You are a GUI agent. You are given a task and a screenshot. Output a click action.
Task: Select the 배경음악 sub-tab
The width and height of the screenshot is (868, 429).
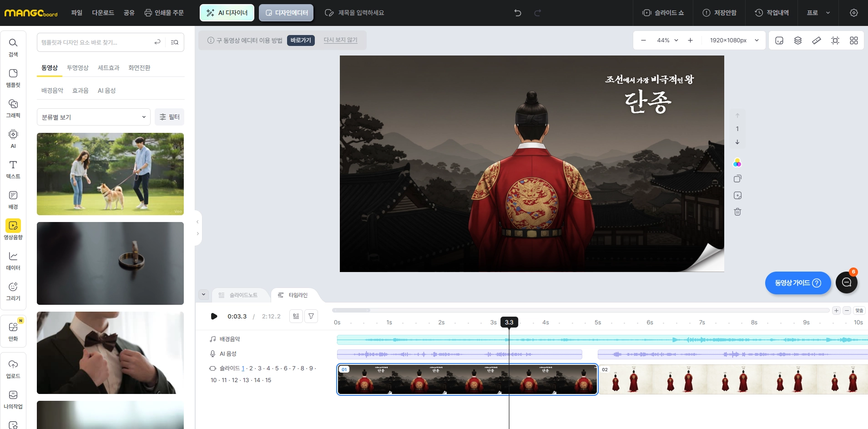[52, 91]
